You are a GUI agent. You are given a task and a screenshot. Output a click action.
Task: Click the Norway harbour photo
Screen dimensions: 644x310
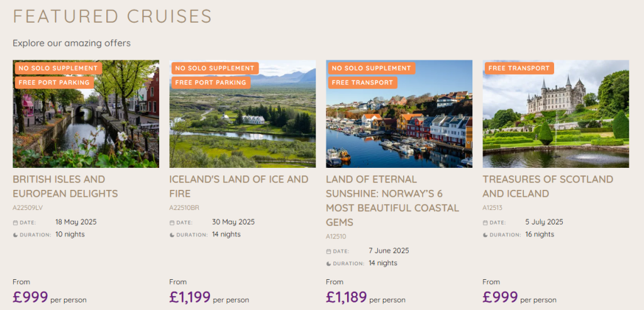tap(399, 114)
